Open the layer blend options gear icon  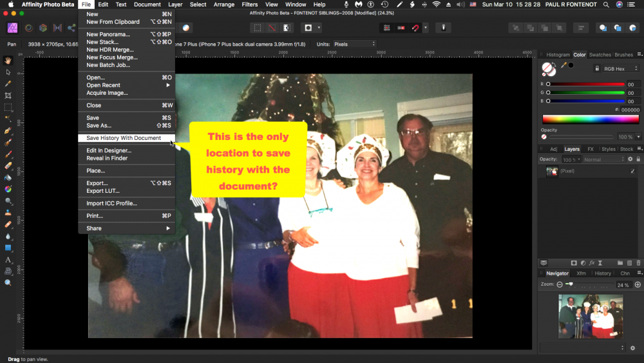click(x=629, y=159)
